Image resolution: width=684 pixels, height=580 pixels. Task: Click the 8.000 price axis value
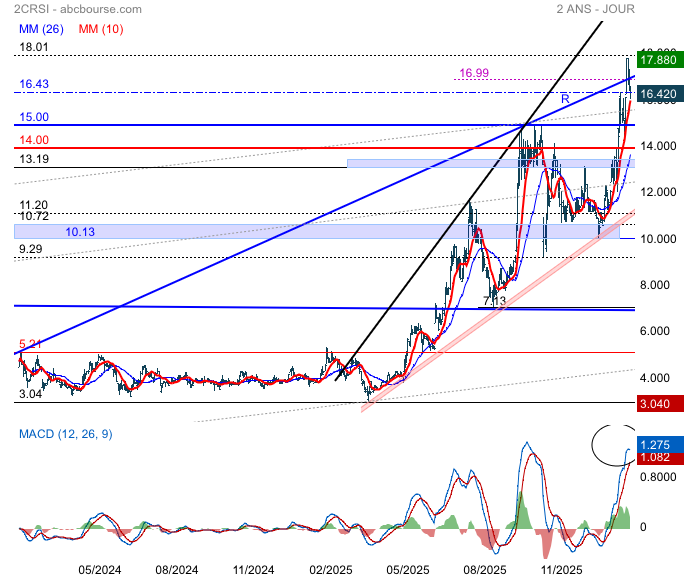pos(655,285)
